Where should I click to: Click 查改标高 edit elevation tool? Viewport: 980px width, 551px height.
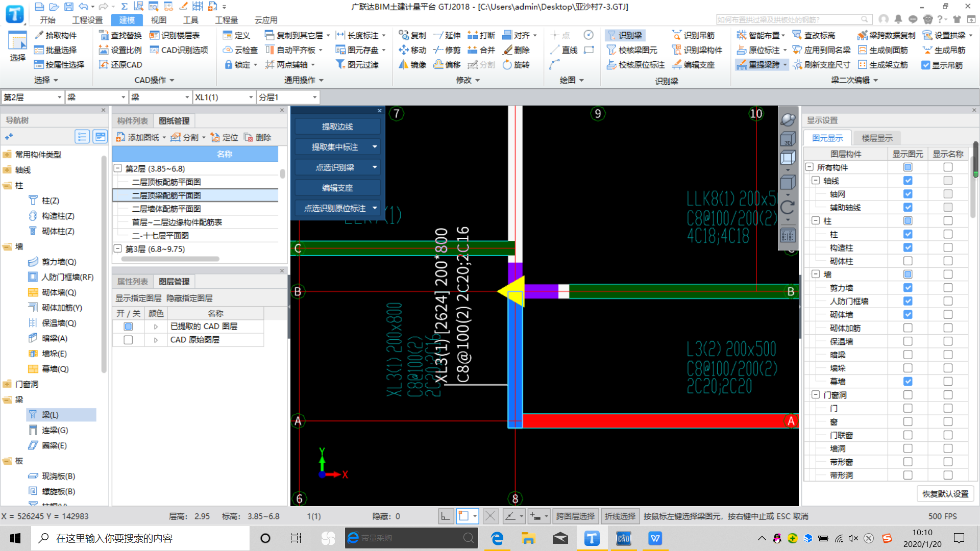[x=814, y=35]
